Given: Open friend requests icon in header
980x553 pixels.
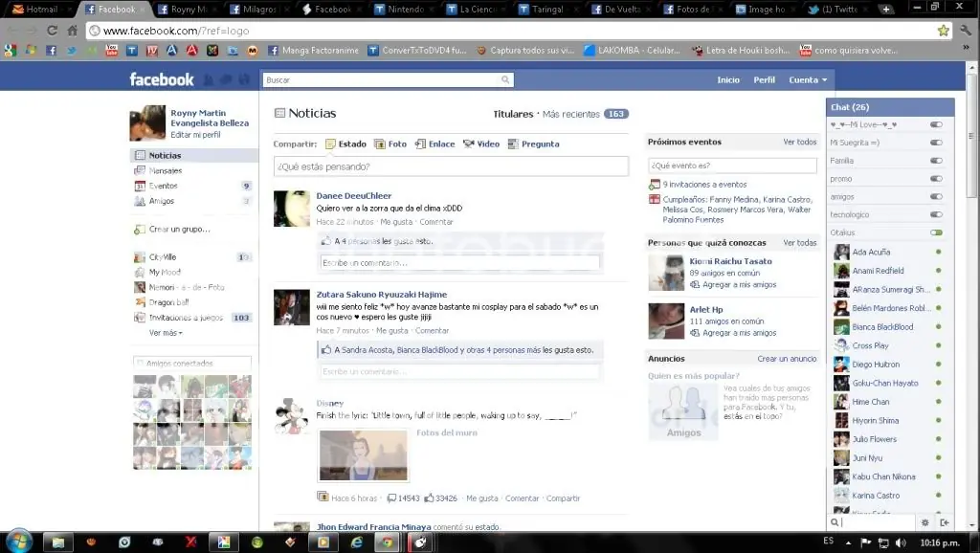Looking at the screenshot, I should tap(209, 79).
